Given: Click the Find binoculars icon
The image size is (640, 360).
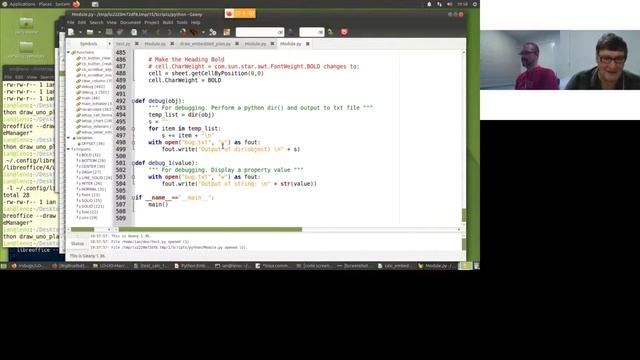Looking at the screenshot, I should pos(291,32).
